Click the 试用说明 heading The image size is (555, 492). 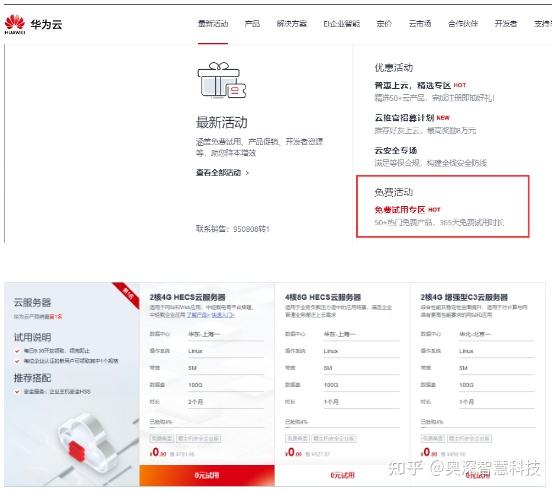click(x=32, y=337)
